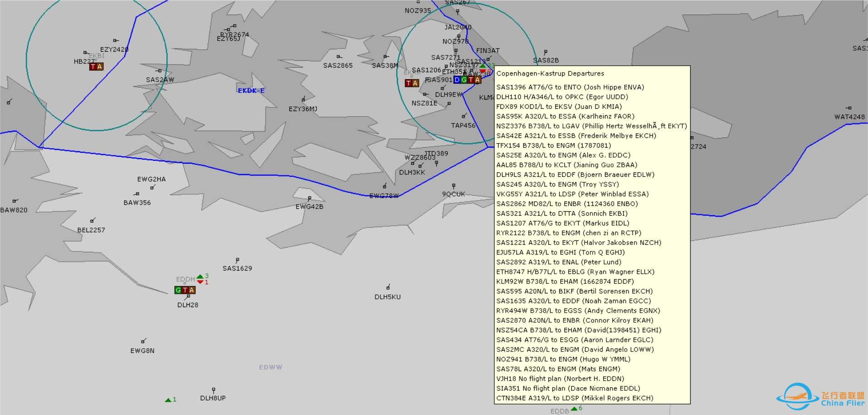The width and height of the screenshot is (868, 415).
Task: Select the SAS2865 aircraft marker
Action: tap(338, 57)
